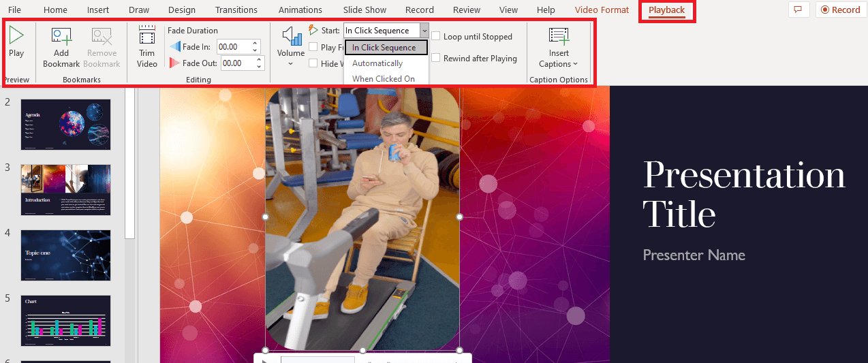Open the comments speech bubble icon
The image size is (868, 363).
(x=798, y=10)
